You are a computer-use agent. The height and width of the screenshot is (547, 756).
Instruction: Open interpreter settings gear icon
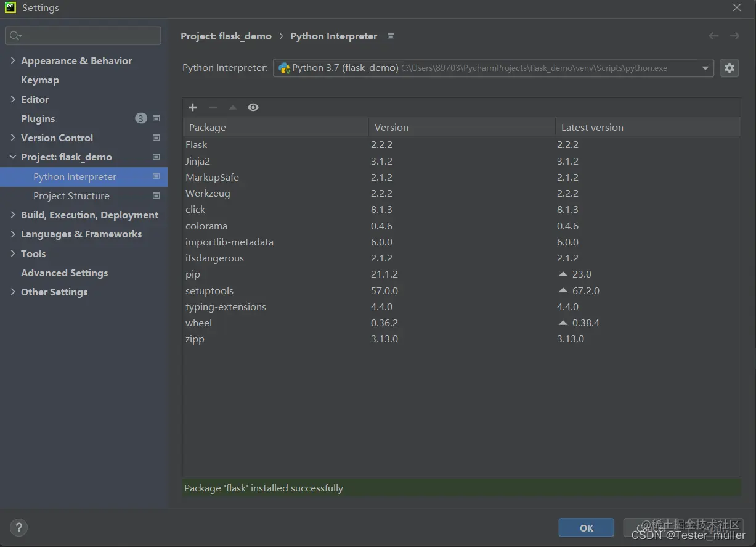click(730, 68)
